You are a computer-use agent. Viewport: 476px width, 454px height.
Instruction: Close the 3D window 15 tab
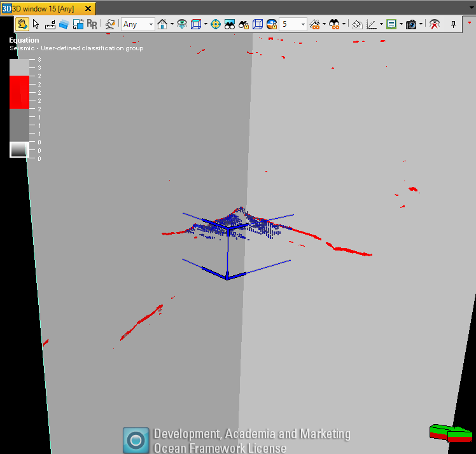point(88,8)
